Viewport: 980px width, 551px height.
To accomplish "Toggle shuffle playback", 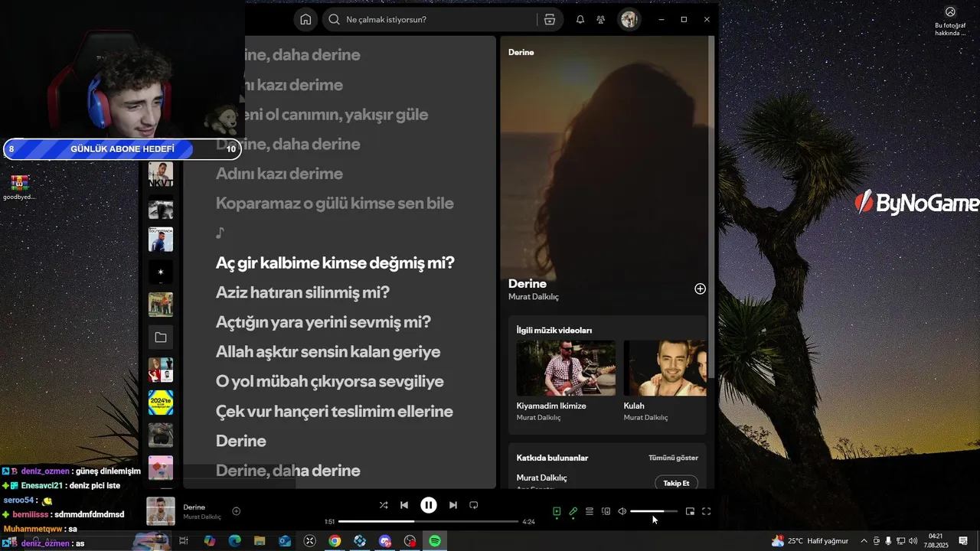I will click(x=384, y=505).
